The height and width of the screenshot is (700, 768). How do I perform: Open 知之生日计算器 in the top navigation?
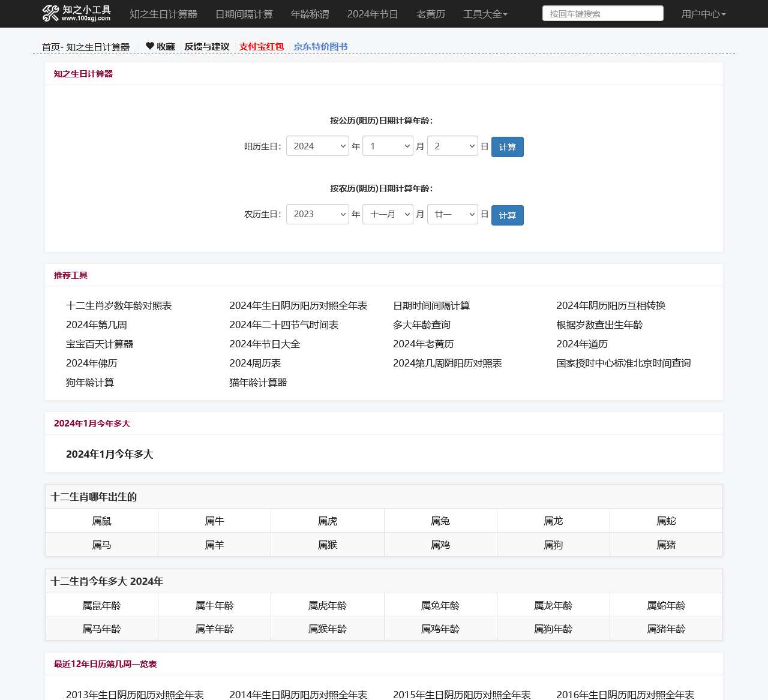163,14
